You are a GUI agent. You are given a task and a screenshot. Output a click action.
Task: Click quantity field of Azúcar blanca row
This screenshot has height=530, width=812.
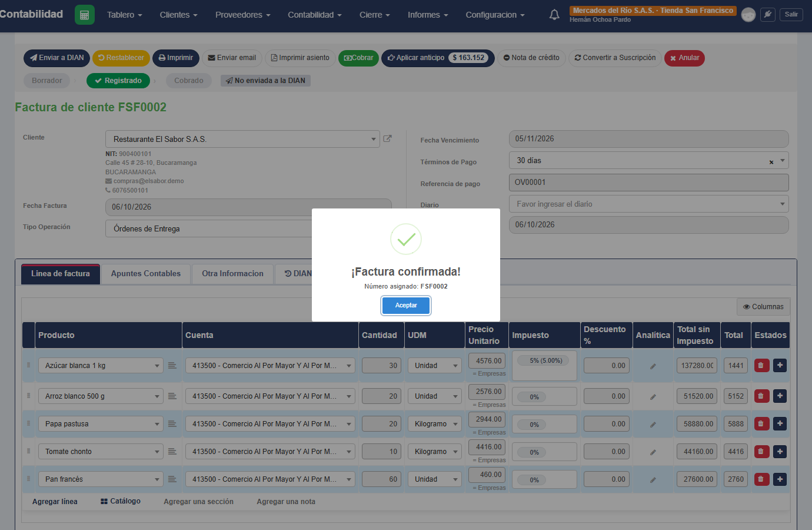click(382, 366)
